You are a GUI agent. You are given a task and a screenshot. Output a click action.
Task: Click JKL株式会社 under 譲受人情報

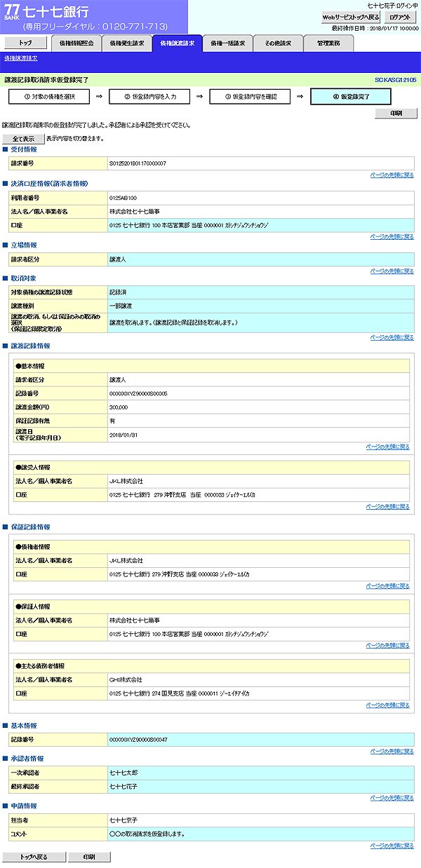point(126,481)
